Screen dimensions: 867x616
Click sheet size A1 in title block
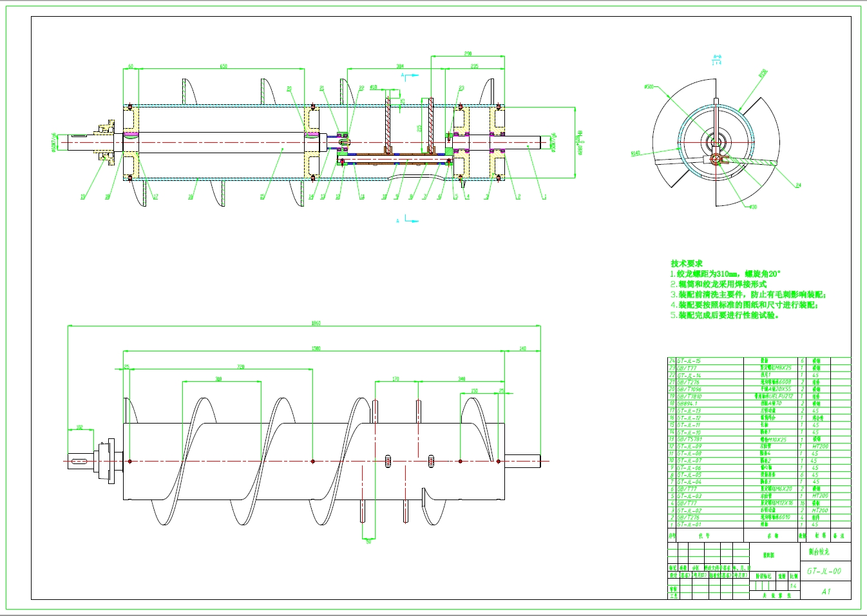point(826,591)
